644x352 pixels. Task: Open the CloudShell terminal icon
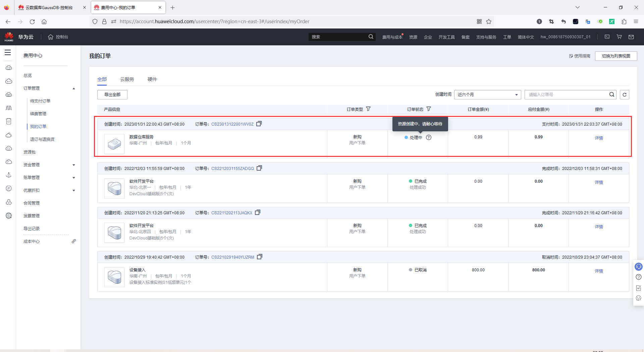click(607, 37)
